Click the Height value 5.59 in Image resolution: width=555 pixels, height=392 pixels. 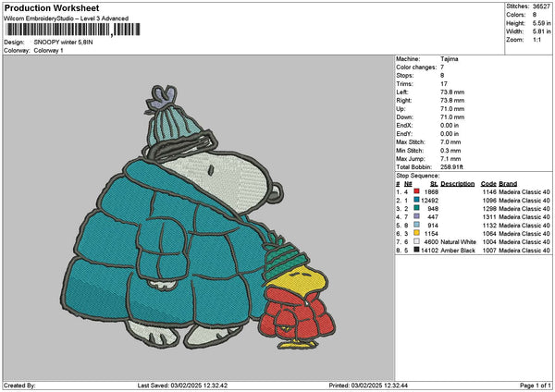pos(541,23)
